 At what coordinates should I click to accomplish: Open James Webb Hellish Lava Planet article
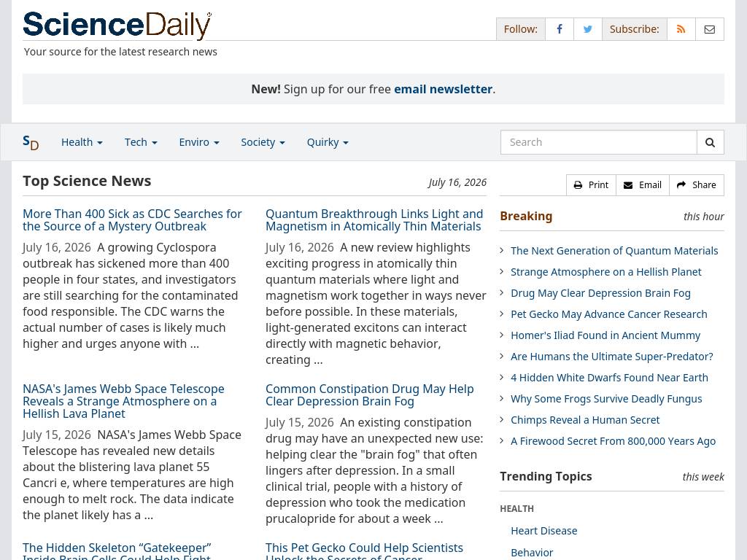pyautogui.click(x=123, y=401)
